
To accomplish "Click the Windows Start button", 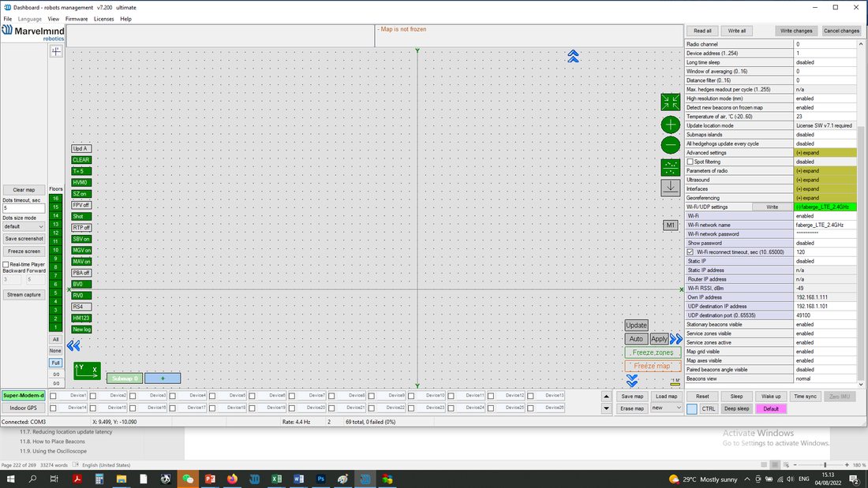I will (10, 479).
